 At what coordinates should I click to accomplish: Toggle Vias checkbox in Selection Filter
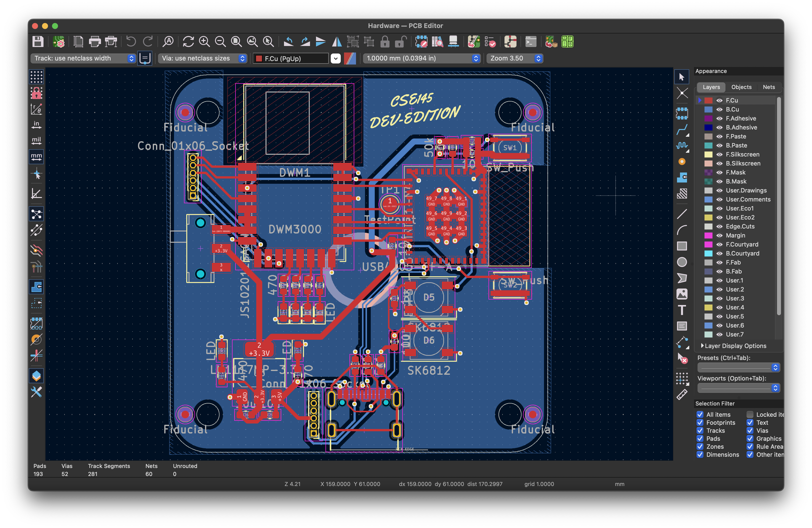pos(750,430)
